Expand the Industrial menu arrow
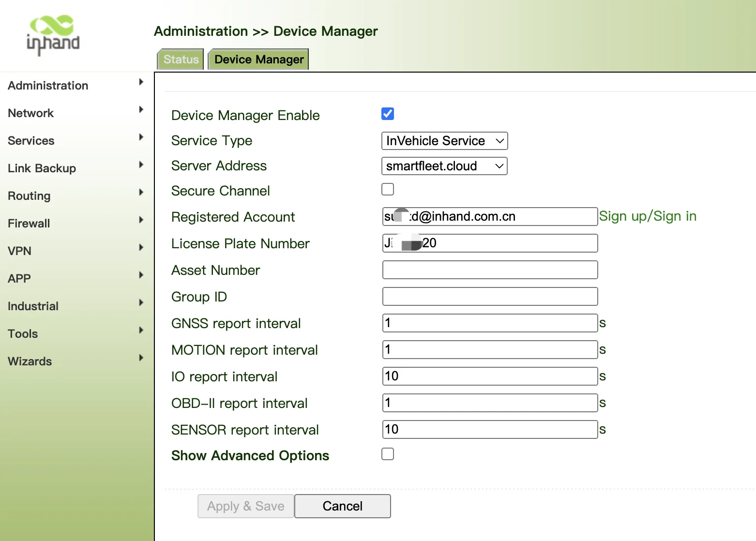The width and height of the screenshot is (756, 541). click(141, 302)
